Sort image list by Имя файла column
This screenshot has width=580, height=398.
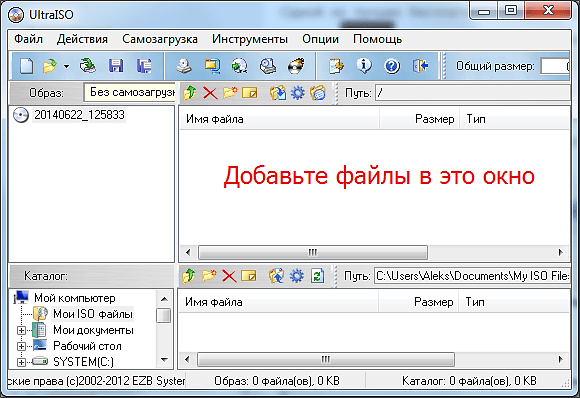(x=280, y=119)
